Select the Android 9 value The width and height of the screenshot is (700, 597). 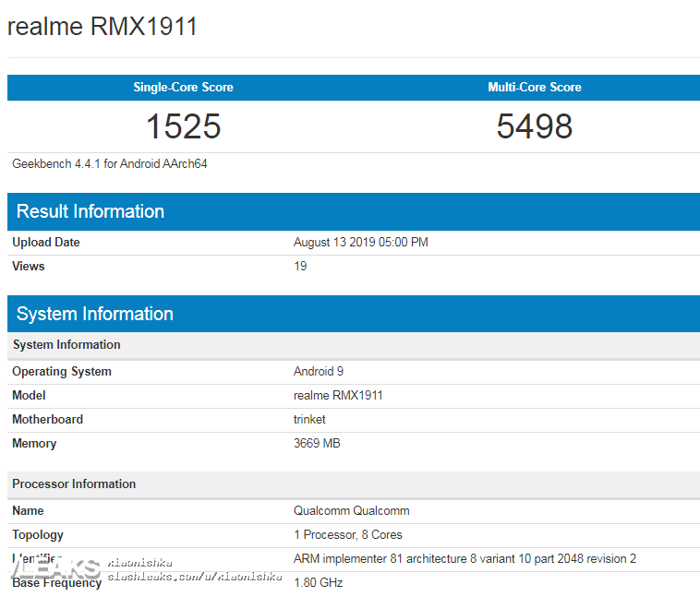319,372
